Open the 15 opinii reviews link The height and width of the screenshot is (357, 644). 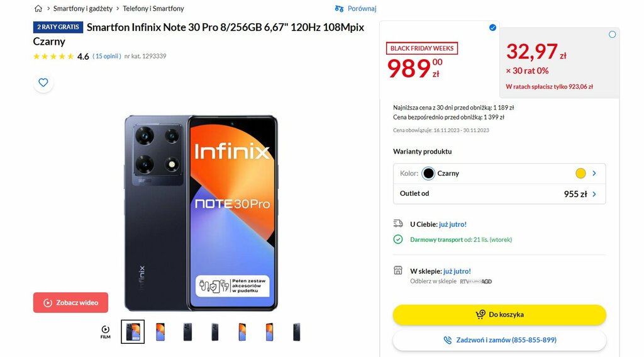tap(107, 56)
